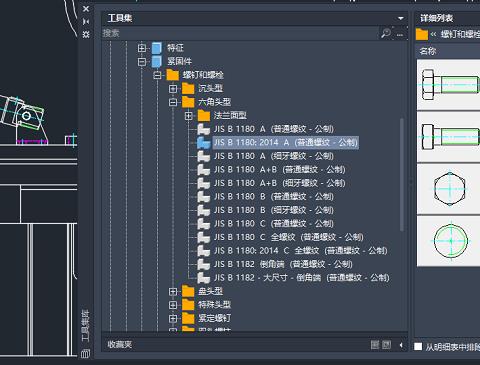480x365 pixels.
Task: Select JIS B 1180 B (普通螺纹 - 公制)
Action: [274, 197]
